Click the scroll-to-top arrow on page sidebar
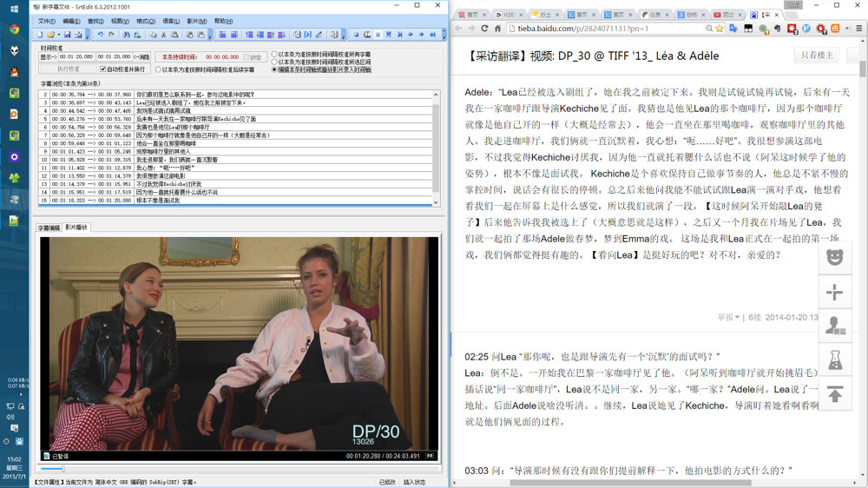The image size is (868, 488). (x=834, y=394)
